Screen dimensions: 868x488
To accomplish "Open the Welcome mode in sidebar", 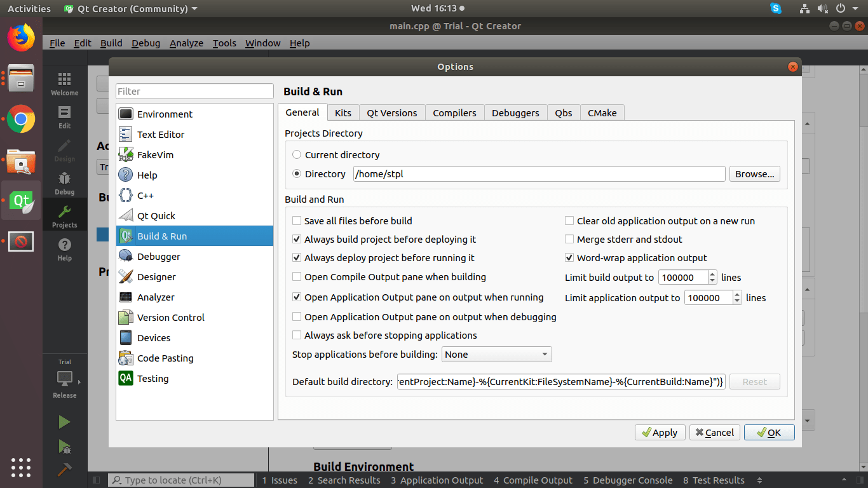I will pyautogui.click(x=64, y=83).
